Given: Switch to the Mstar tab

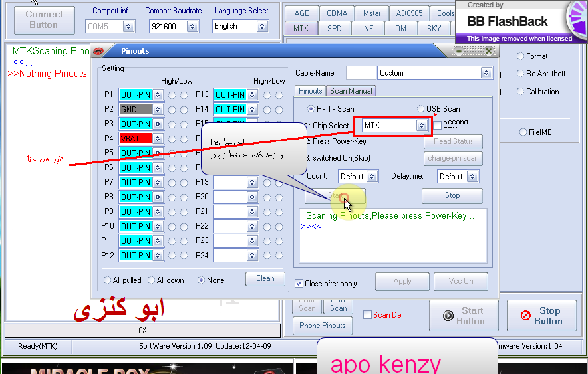Looking at the screenshot, I should 372,13.
